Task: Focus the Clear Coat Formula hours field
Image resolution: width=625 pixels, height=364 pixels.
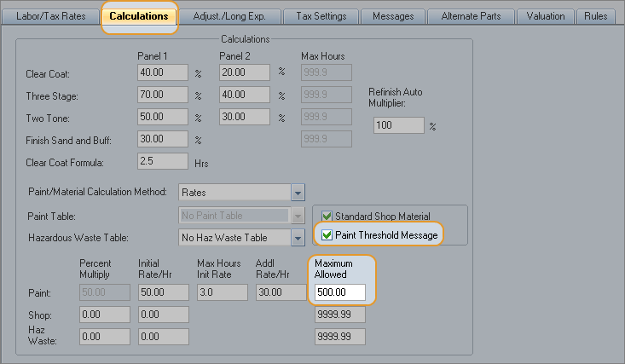Action: (162, 161)
